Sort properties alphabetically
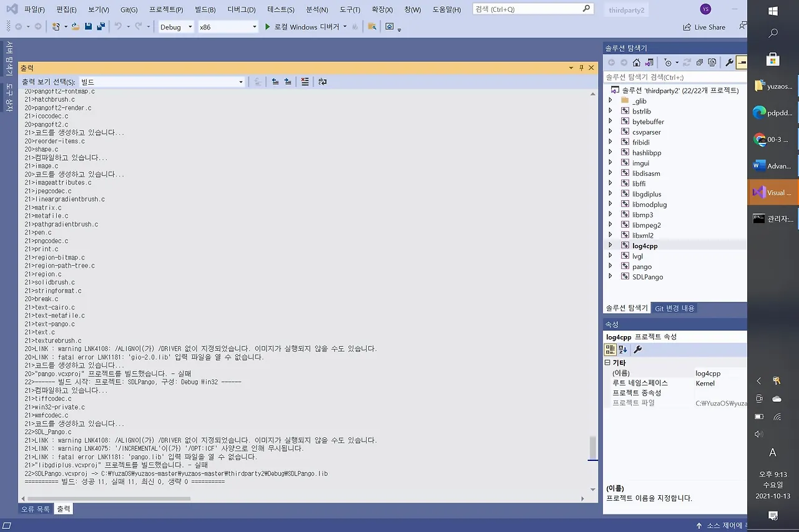Screen dimensions: 799x532 [x=623, y=349]
